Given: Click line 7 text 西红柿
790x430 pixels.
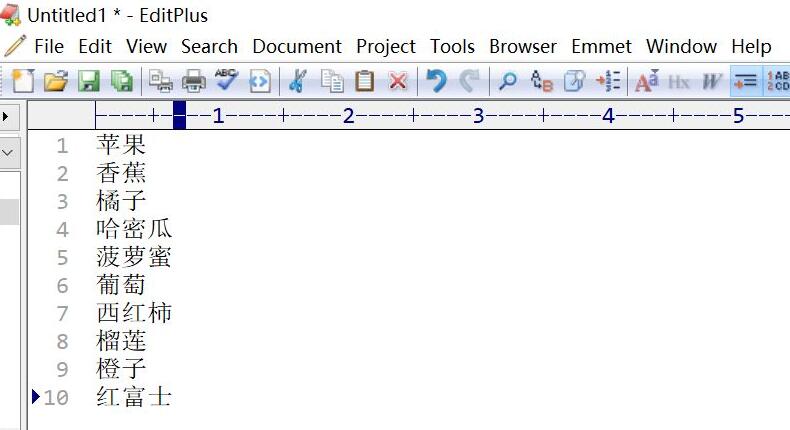Looking at the screenshot, I should (x=134, y=313).
